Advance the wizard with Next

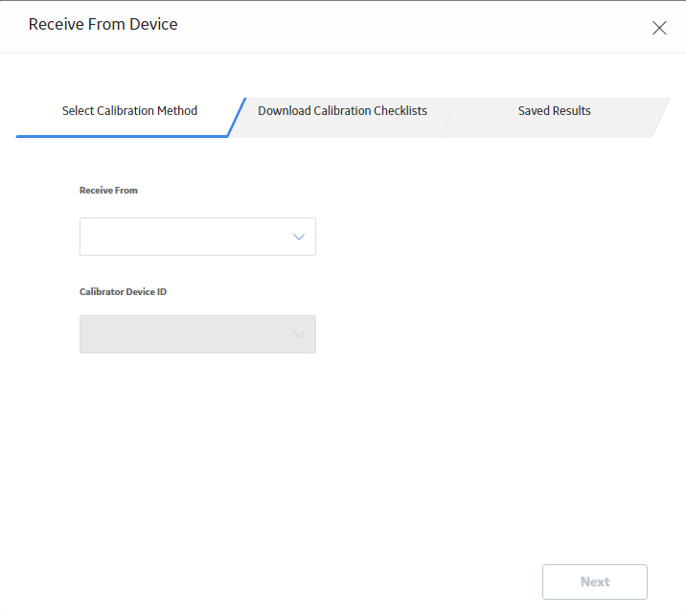point(595,582)
